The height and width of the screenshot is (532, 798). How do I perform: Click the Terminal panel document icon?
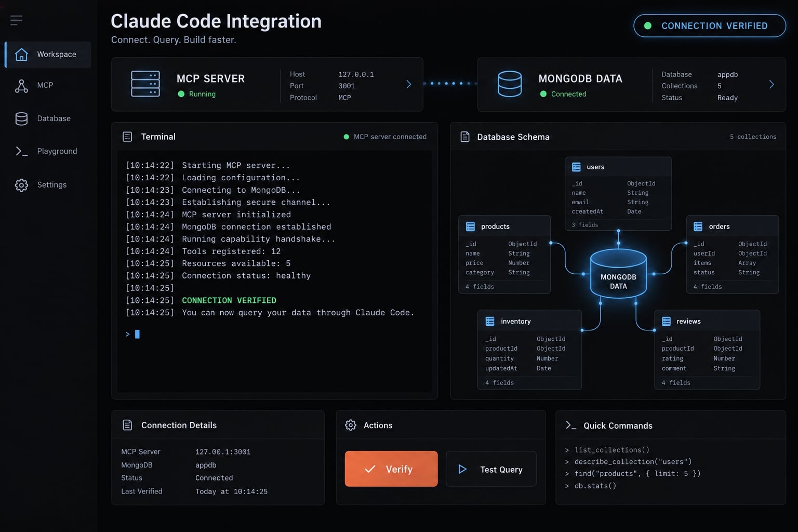[x=127, y=137]
